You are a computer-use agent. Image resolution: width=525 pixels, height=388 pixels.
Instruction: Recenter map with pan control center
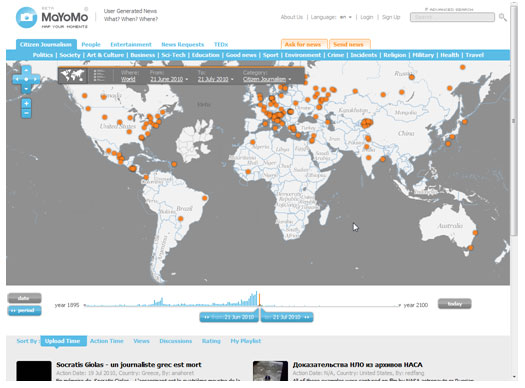[x=26, y=79]
